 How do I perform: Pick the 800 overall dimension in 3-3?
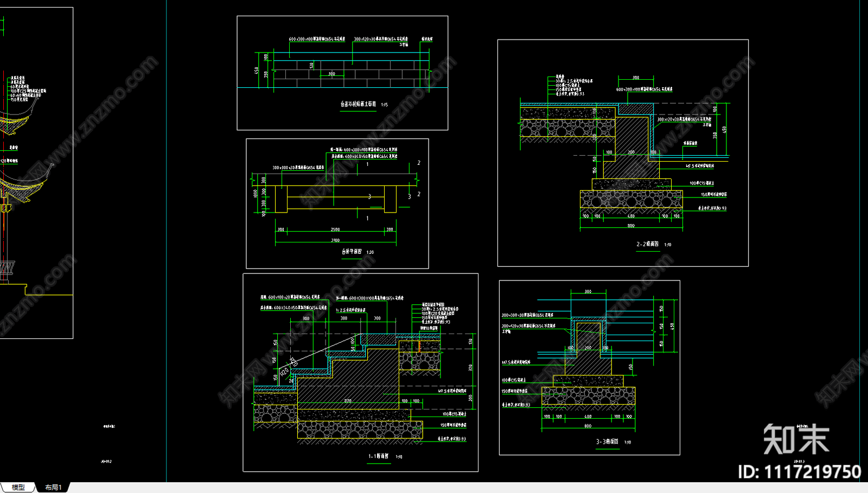(x=588, y=426)
